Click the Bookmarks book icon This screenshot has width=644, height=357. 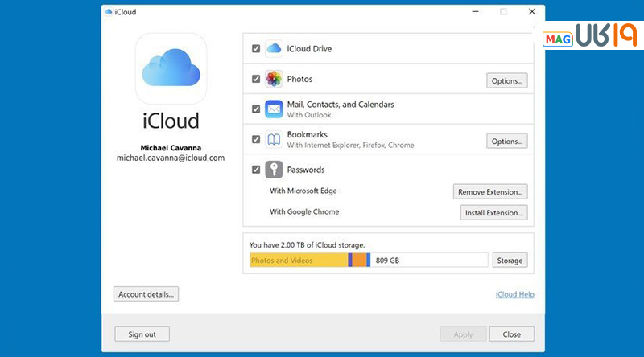click(274, 139)
